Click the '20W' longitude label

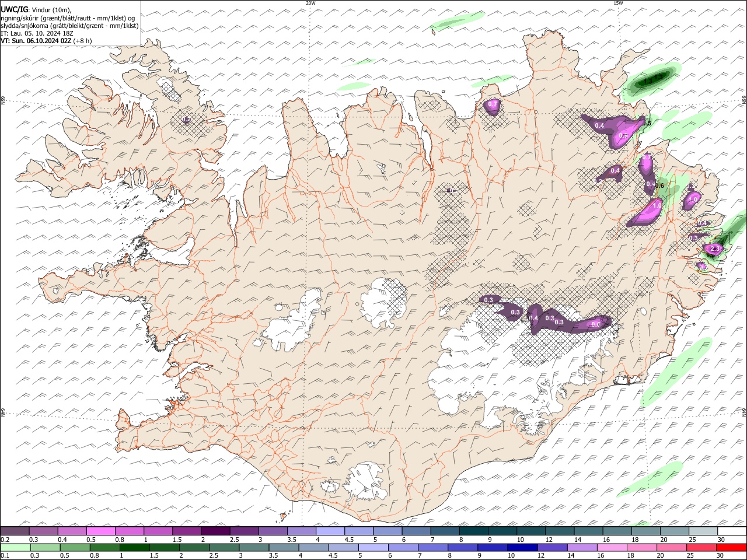[310, 3]
